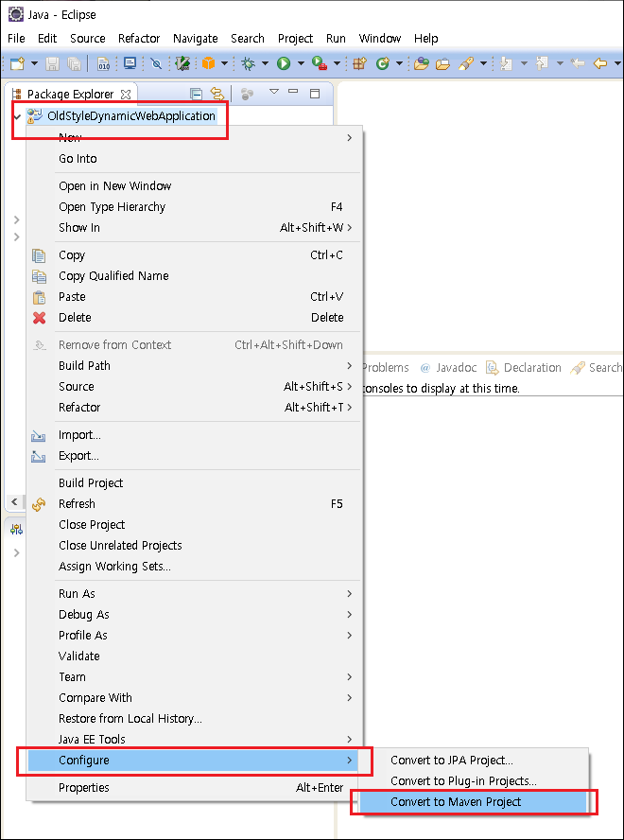Click the binary 010 toolbar icon
The width and height of the screenshot is (624, 840).
pos(103,63)
